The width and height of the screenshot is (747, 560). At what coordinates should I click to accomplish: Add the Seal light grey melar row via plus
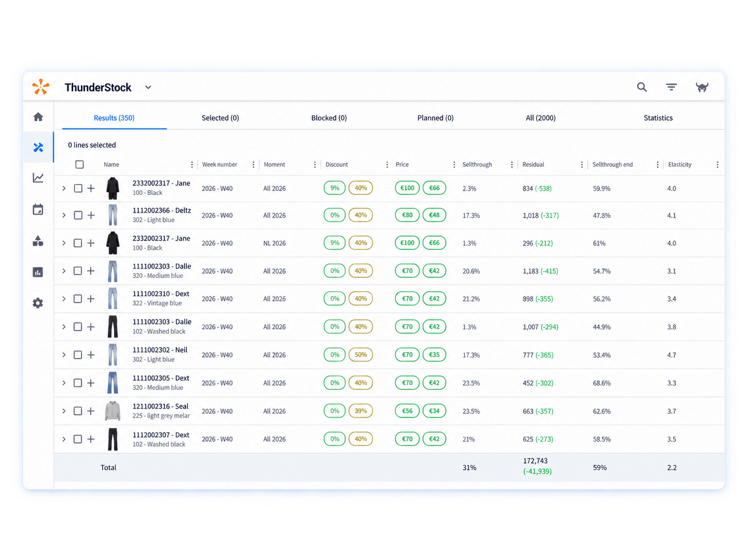click(x=91, y=411)
